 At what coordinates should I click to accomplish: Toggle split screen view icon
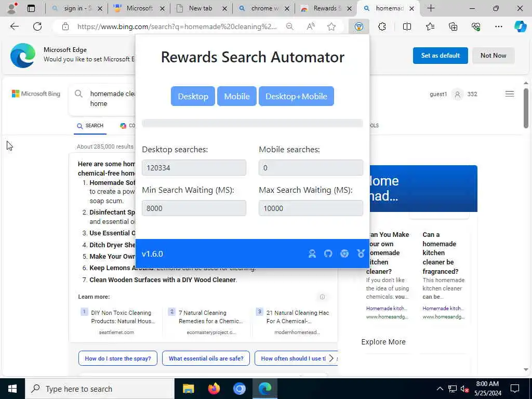[x=407, y=26]
